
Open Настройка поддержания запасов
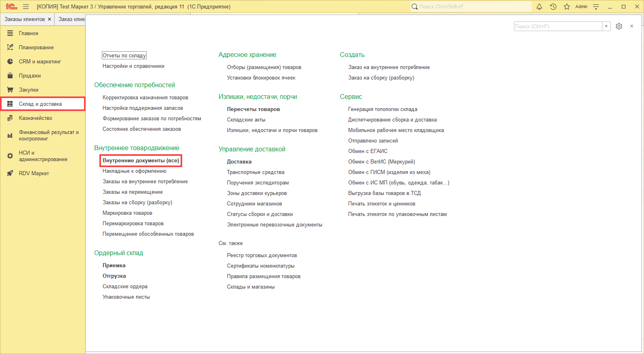click(143, 108)
